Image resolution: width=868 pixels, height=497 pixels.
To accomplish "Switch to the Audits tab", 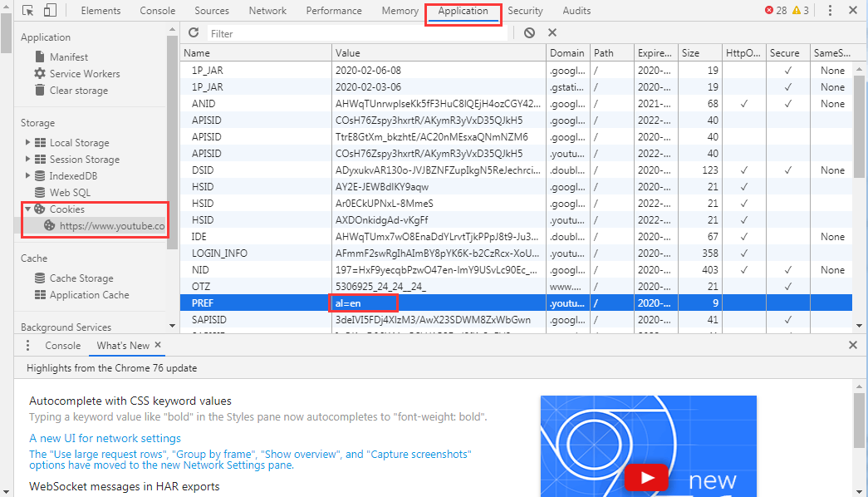I will click(x=576, y=11).
